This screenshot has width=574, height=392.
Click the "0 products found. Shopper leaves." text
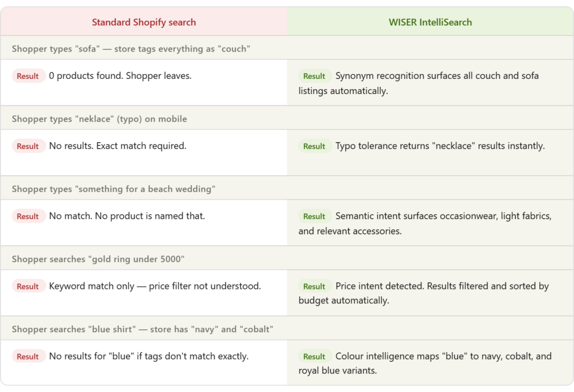click(x=120, y=76)
